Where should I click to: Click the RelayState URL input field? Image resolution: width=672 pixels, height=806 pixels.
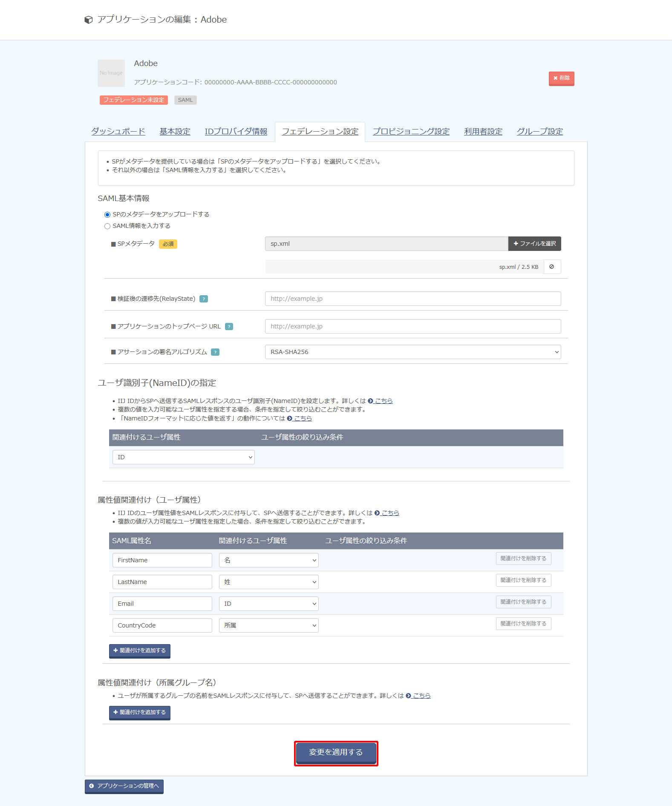pyautogui.click(x=412, y=299)
